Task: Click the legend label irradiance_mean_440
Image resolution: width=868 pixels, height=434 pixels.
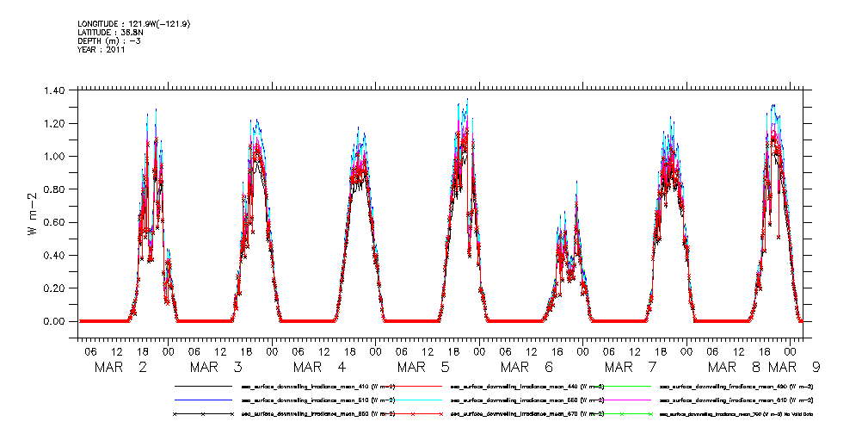Action: tap(527, 386)
